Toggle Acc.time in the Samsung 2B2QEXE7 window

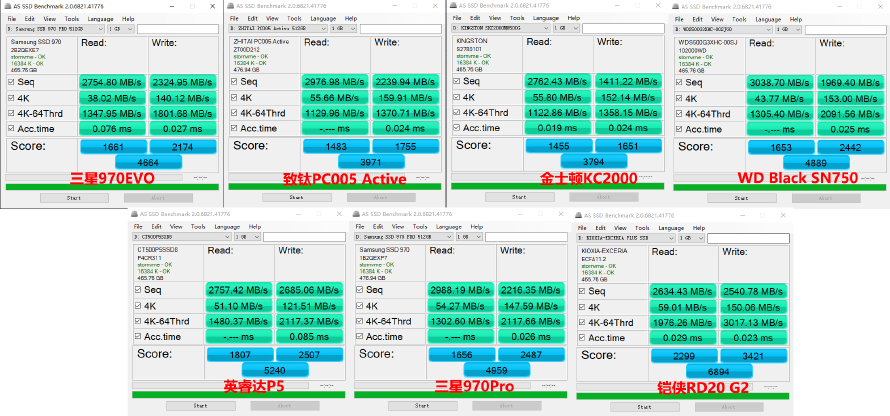[11, 128]
